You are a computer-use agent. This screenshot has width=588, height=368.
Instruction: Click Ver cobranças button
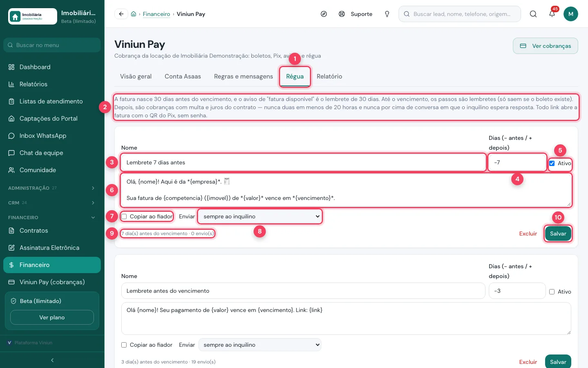click(x=546, y=46)
